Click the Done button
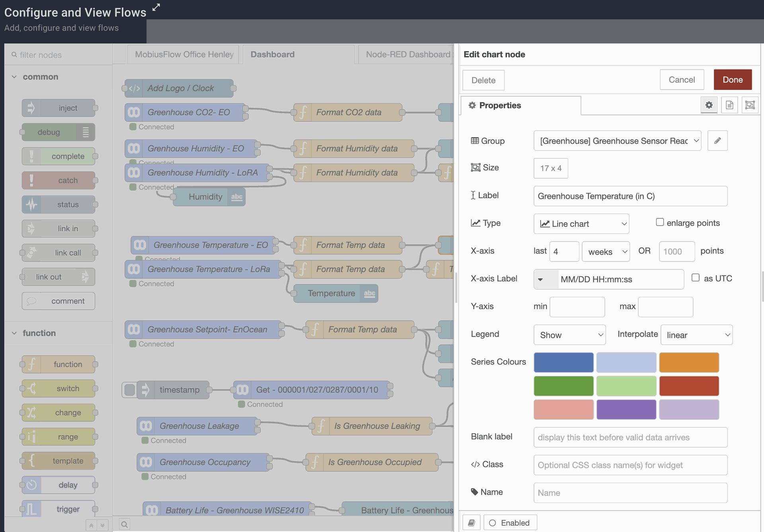764x532 pixels. coord(732,80)
